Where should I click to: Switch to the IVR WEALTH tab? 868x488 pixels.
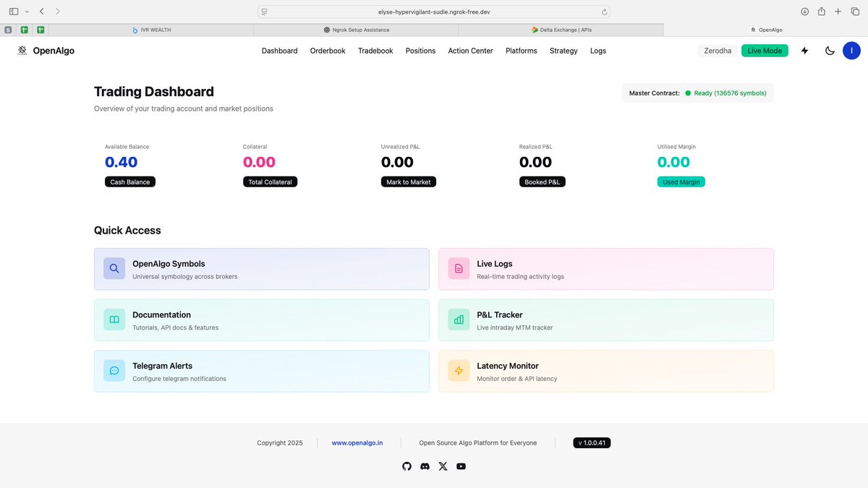pos(151,30)
